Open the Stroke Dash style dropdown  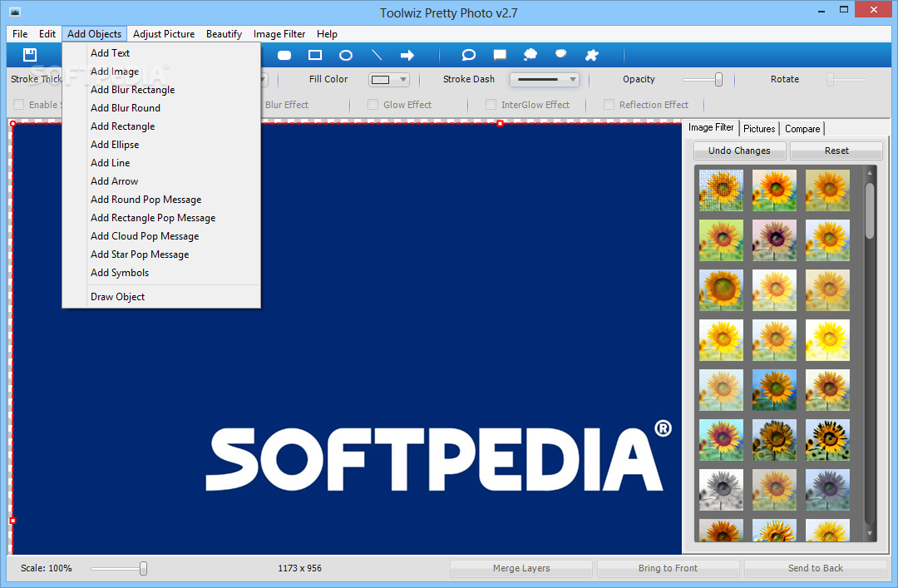tap(544, 80)
